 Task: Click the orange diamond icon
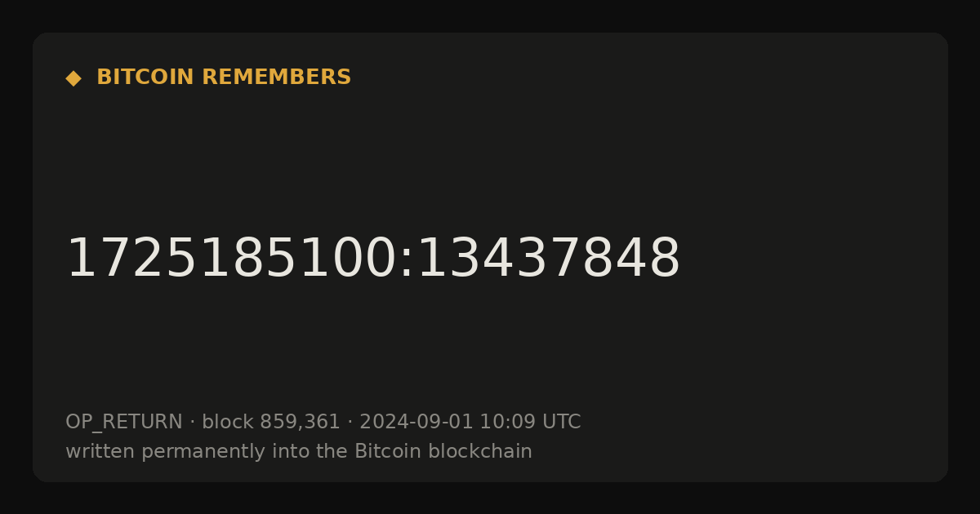tap(73, 78)
